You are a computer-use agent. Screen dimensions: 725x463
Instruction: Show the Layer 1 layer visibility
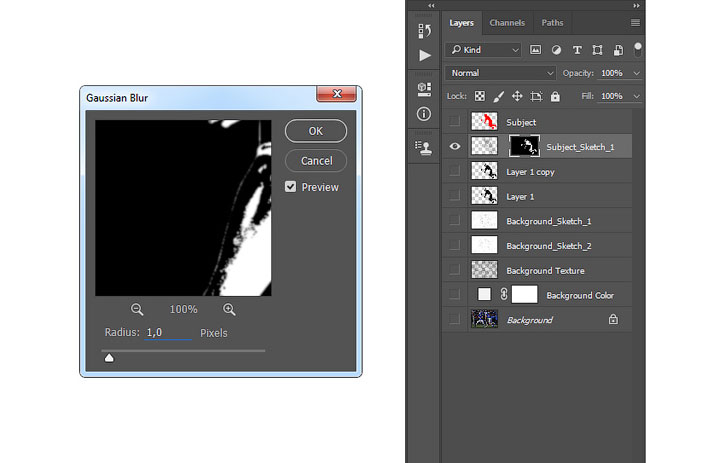(455, 196)
